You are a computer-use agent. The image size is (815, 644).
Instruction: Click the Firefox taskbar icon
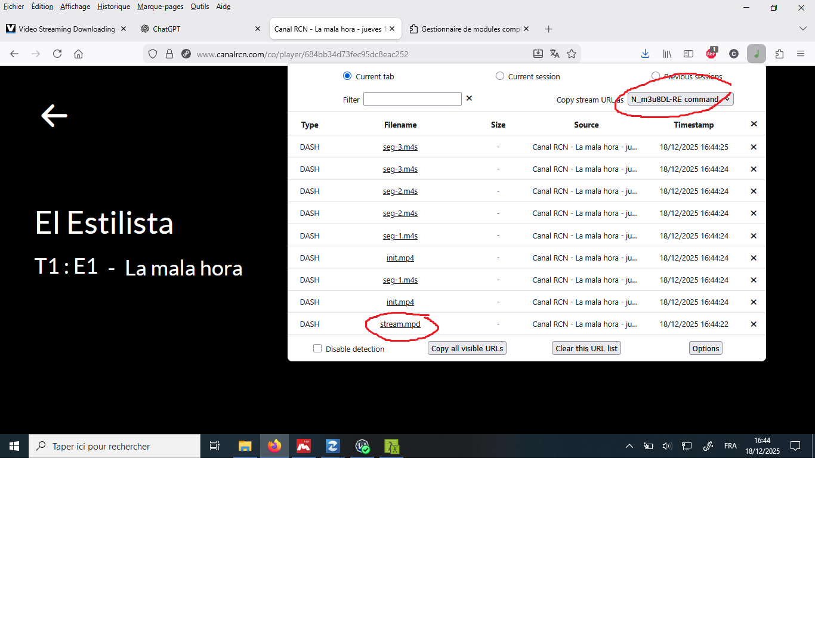coord(274,446)
